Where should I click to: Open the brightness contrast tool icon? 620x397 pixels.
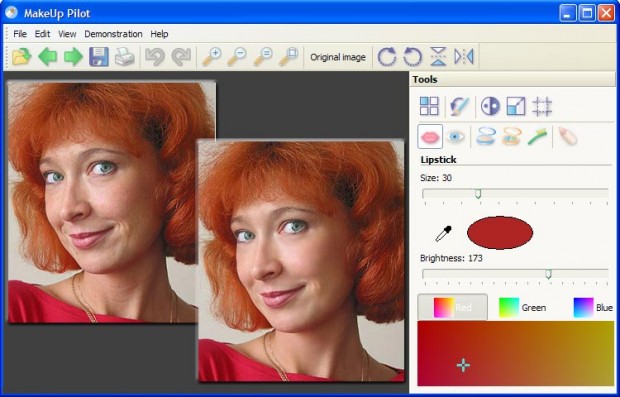(490, 106)
